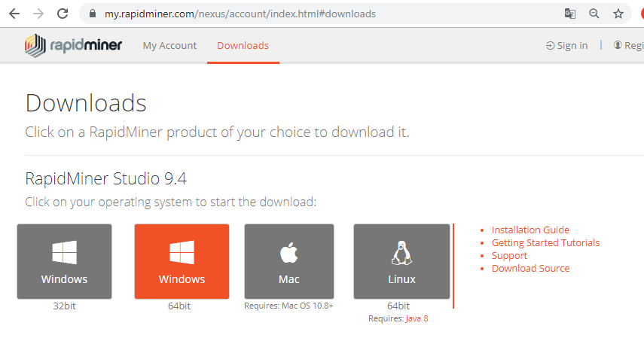Reload the page with refresh icon

63,14
